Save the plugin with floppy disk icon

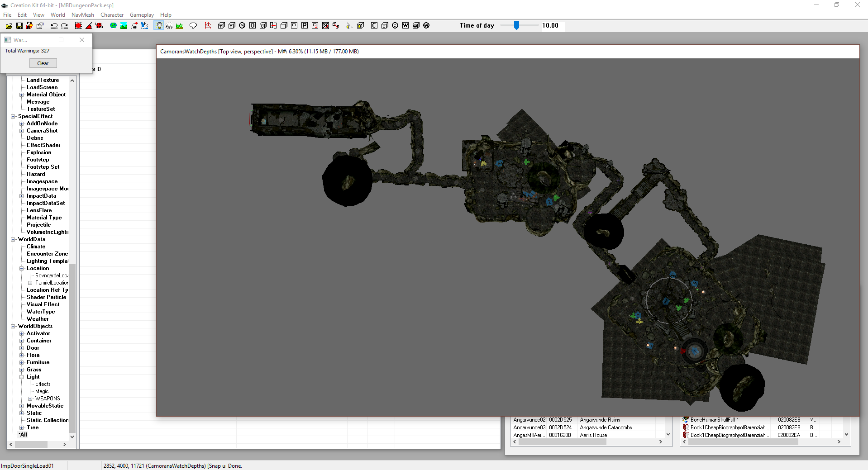[19, 26]
